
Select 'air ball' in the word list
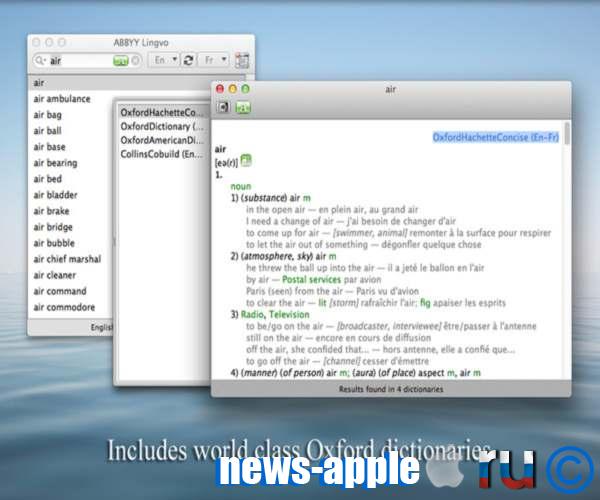click(x=47, y=131)
